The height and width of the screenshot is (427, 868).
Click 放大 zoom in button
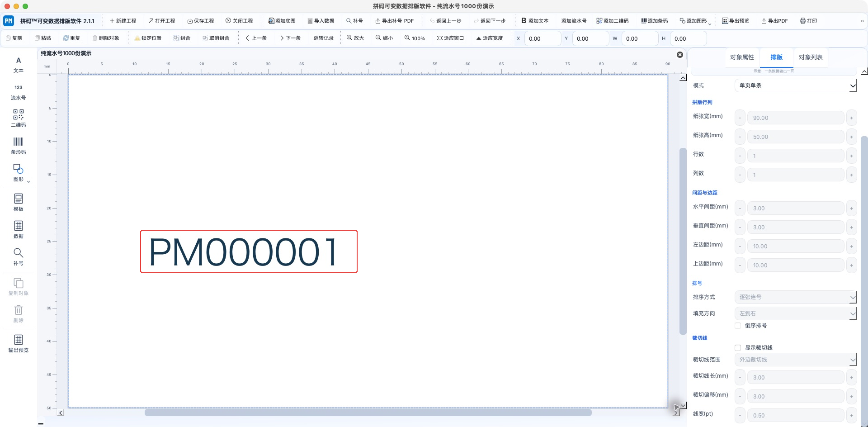[x=355, y=38]
